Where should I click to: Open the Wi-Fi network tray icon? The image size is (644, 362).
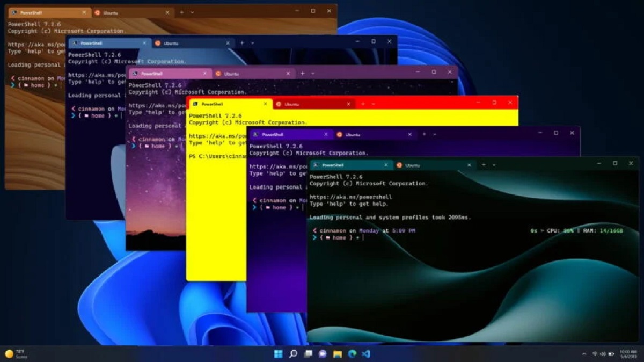point(594,354)
